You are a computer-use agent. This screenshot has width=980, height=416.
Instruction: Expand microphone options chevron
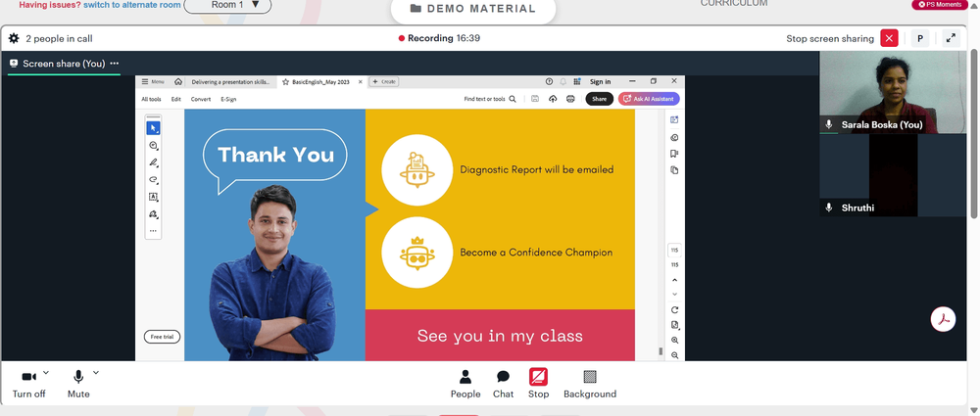click(96, 373)
